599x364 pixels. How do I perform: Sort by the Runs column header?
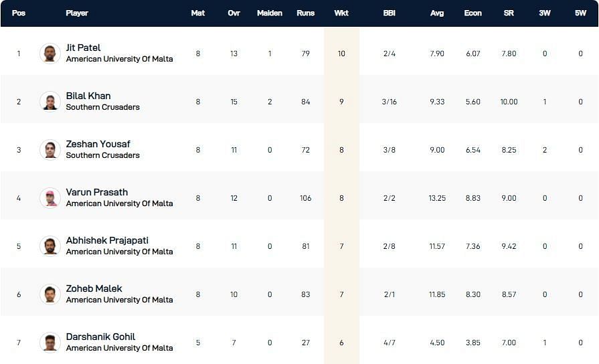tap(305, 13)
